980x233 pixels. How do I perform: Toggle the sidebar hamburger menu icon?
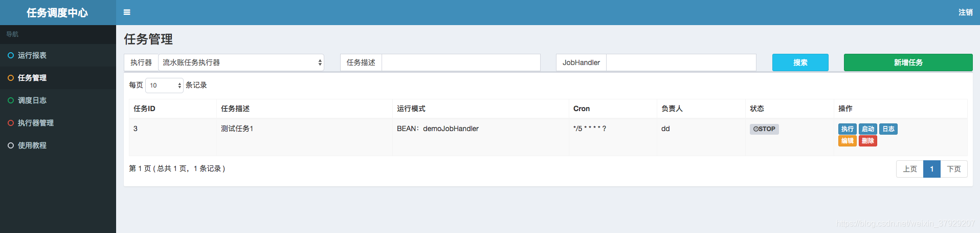coord(127,12)
